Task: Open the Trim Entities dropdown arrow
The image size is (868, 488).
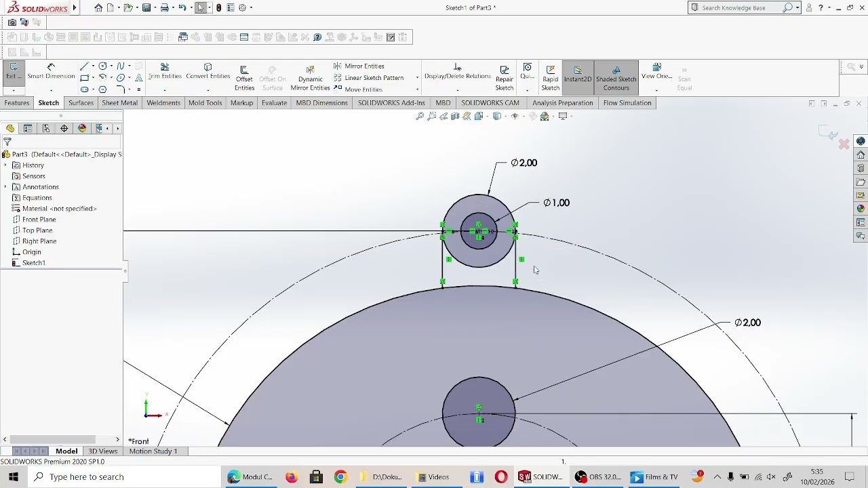Action: coord(165,89)
